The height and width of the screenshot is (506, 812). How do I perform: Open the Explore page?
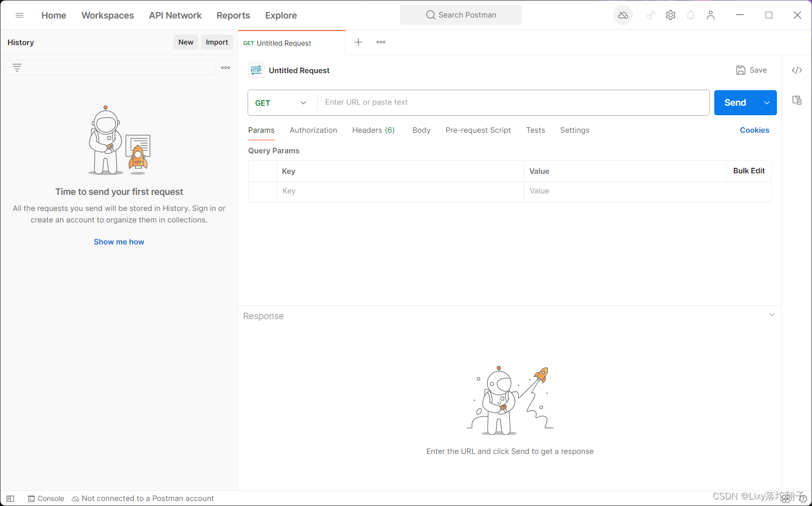[281, 15]
